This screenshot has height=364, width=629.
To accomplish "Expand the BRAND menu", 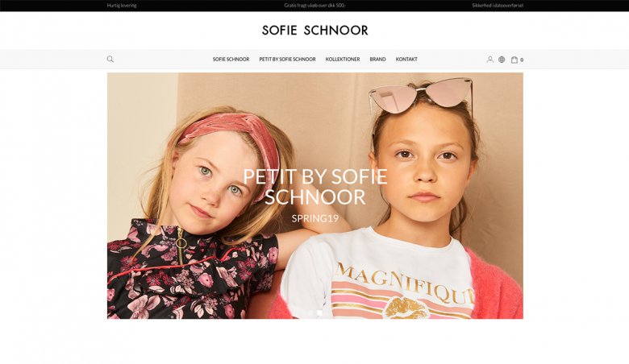I will click(x=377, y=60).
